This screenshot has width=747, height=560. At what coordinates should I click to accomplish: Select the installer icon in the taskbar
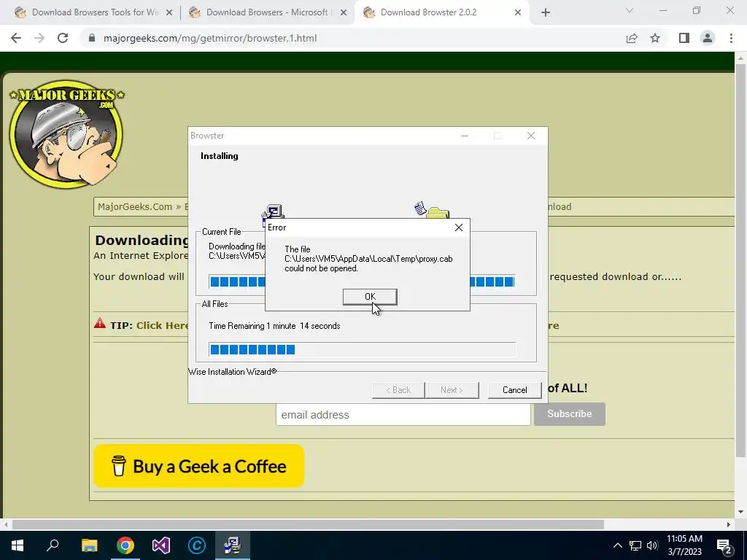(x=233, y=545)
